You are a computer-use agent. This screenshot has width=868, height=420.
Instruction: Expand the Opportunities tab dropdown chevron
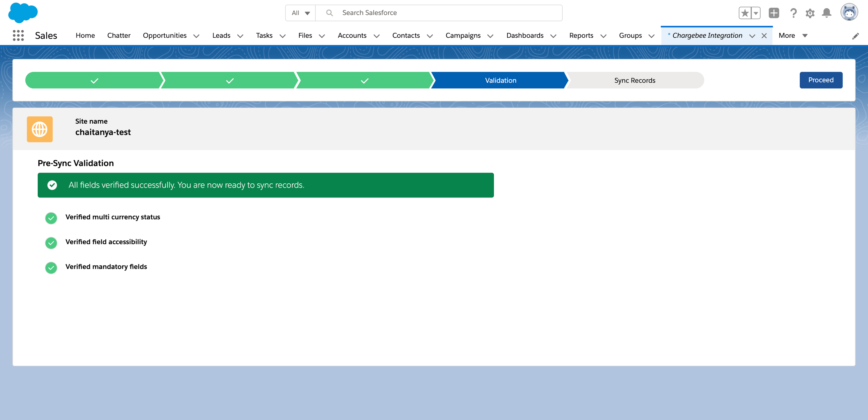pyautogui.click(x=197, y=36)
